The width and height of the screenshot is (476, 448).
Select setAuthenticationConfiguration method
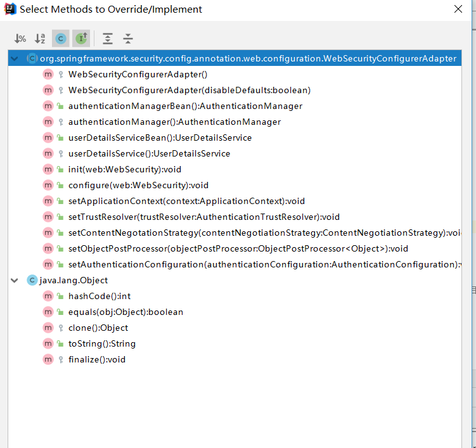(x=265, y=264)
